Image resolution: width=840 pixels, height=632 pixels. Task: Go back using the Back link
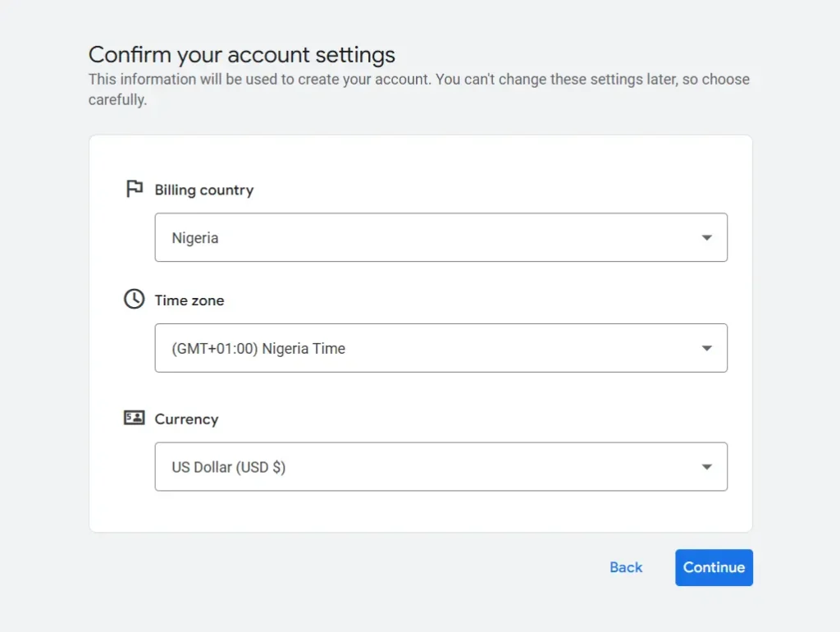tap(625, 567)
